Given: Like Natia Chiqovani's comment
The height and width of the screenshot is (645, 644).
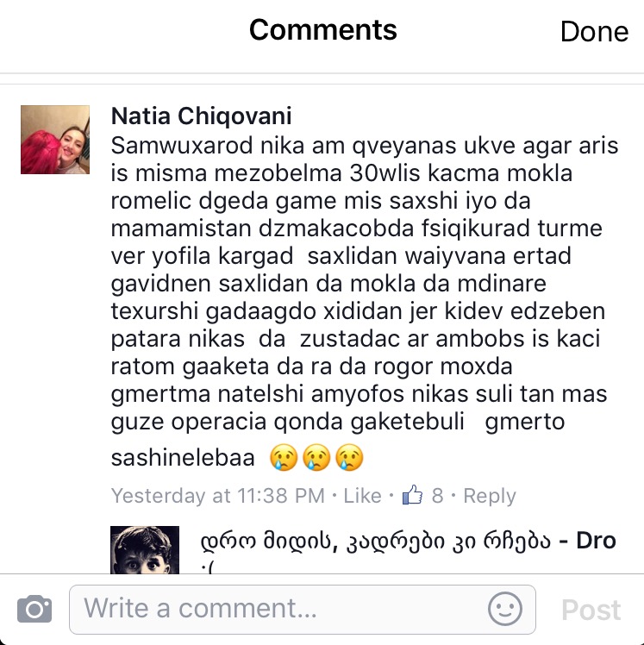Looking at the screenshot, I should [362, 496].
